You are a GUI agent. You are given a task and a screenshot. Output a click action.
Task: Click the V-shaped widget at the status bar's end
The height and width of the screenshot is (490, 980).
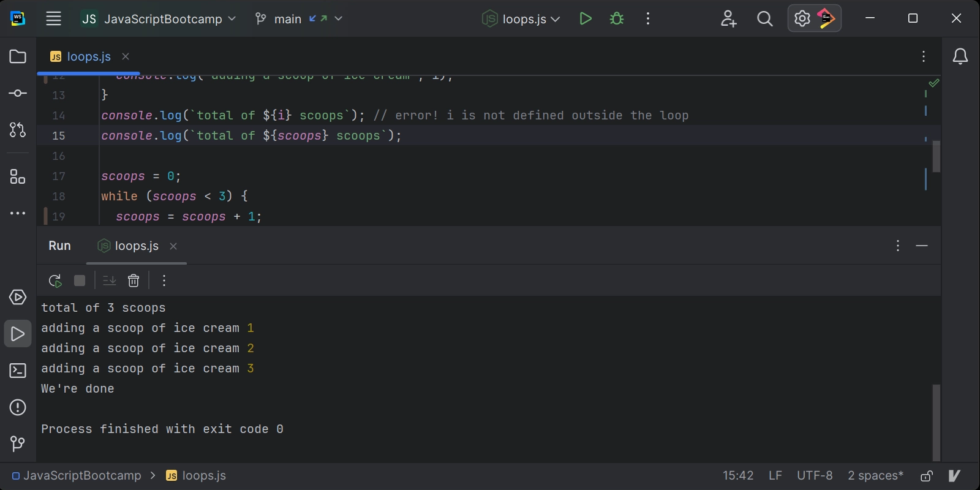[x=954, y=475]
